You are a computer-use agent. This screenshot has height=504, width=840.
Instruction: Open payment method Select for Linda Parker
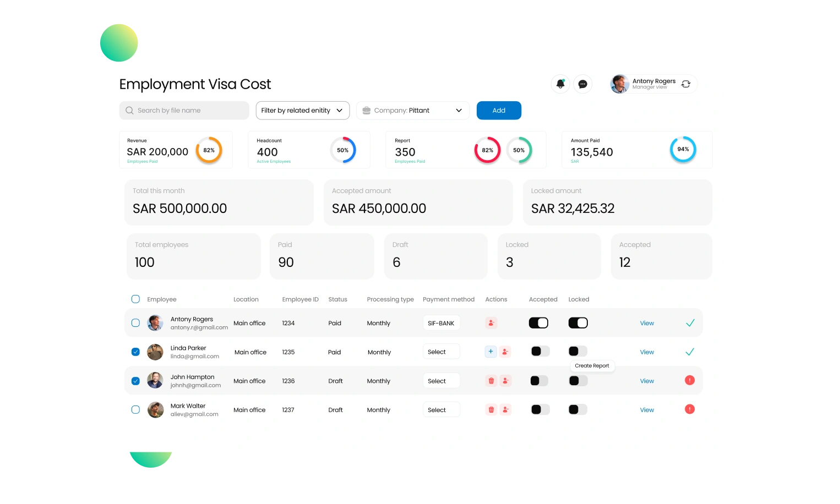coord(441,352)
